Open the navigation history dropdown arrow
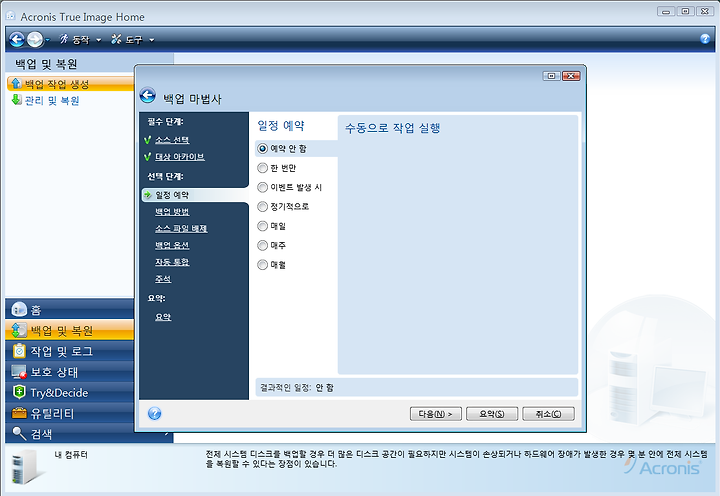Screen dimensions: 720x496 click(47, 40)
